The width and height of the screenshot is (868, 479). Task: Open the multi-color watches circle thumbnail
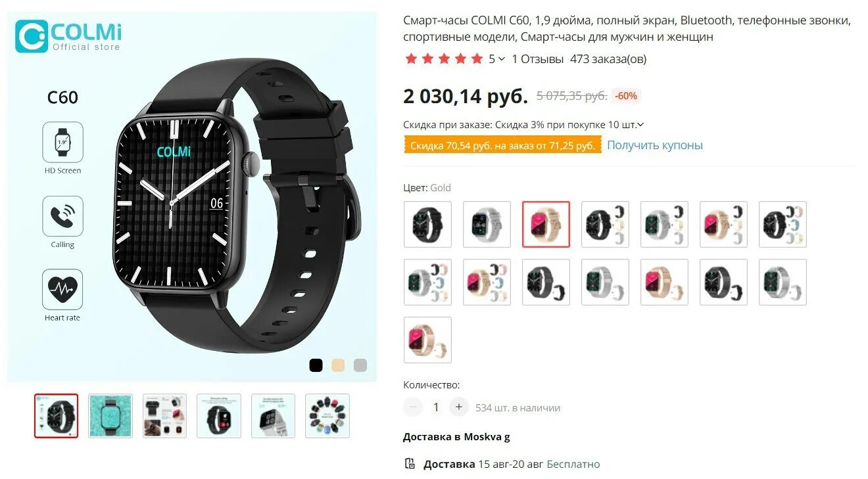(x=327, y=416)
